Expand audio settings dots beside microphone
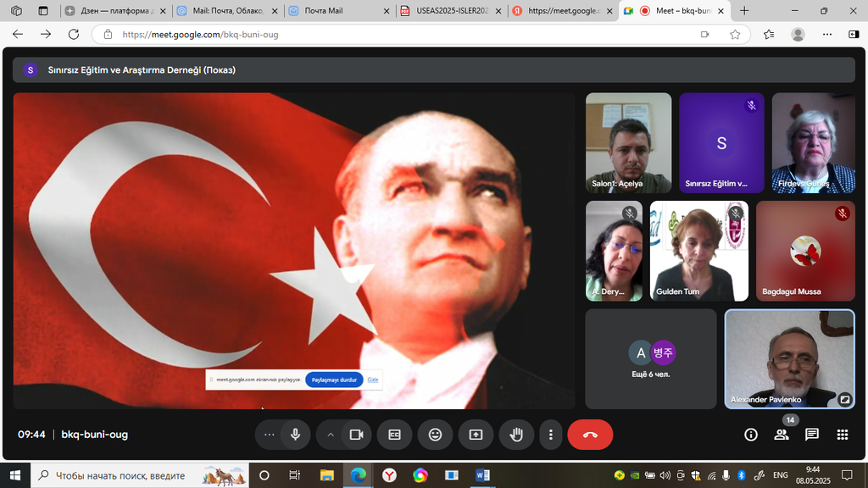 click(x=270, y=435)
